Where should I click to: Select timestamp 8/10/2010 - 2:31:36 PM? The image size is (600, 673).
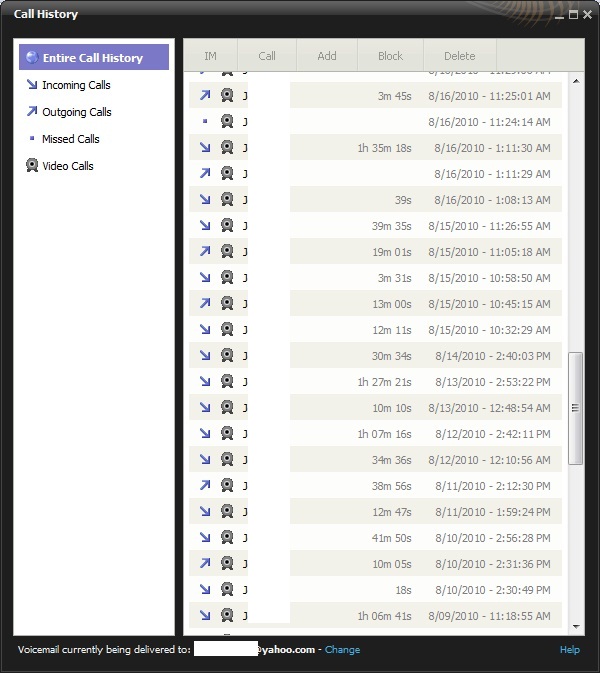493,564
